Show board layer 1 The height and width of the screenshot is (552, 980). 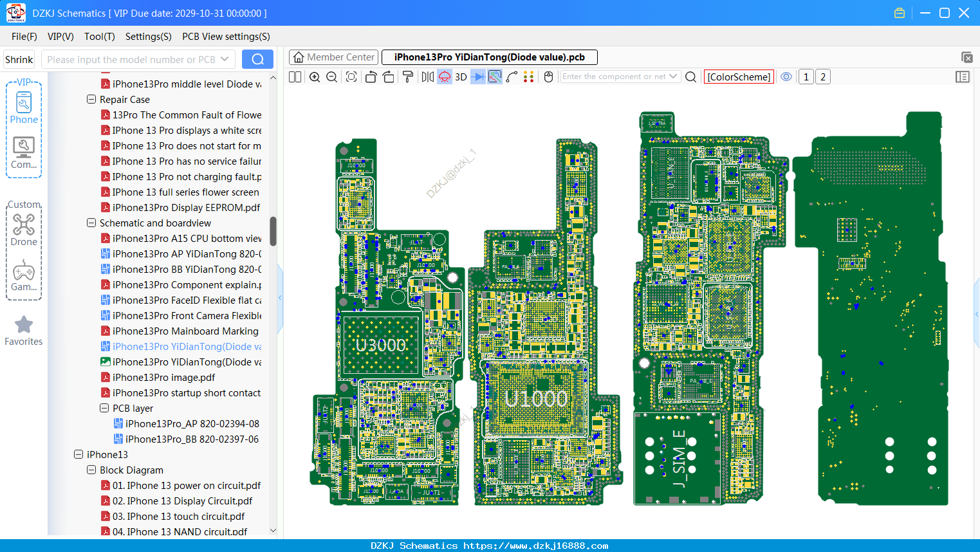coord(806,77)
